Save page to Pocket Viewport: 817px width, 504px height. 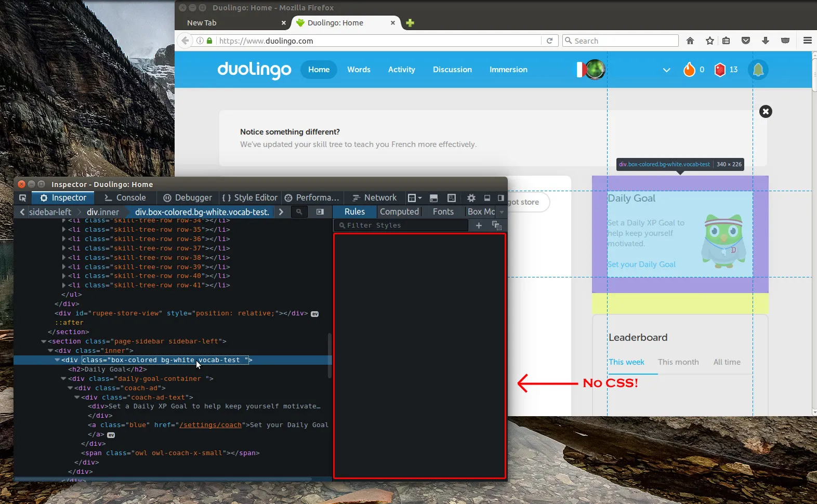click(x=746, y=41)
